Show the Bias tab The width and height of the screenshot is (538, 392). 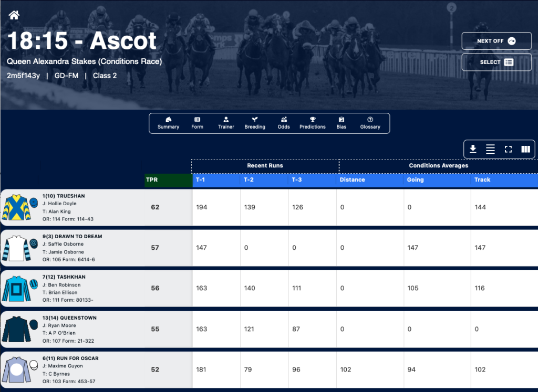tap(342, 123)
